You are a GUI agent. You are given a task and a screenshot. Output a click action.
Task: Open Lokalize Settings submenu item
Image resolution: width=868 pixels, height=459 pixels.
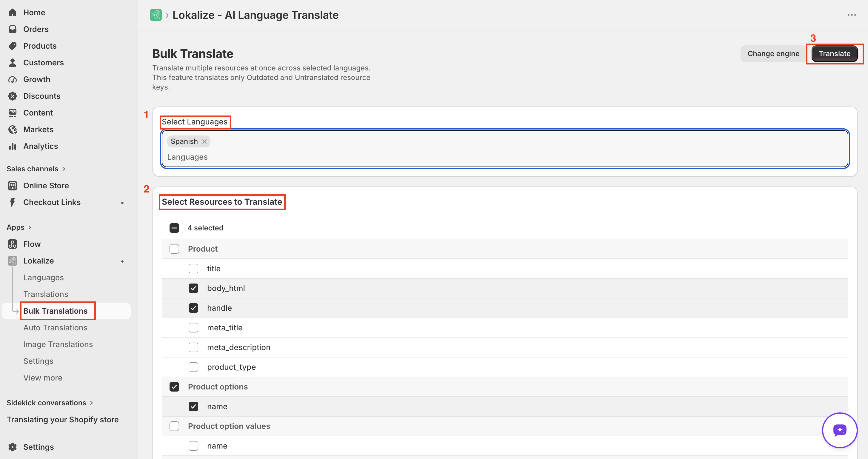pos(38,361)
